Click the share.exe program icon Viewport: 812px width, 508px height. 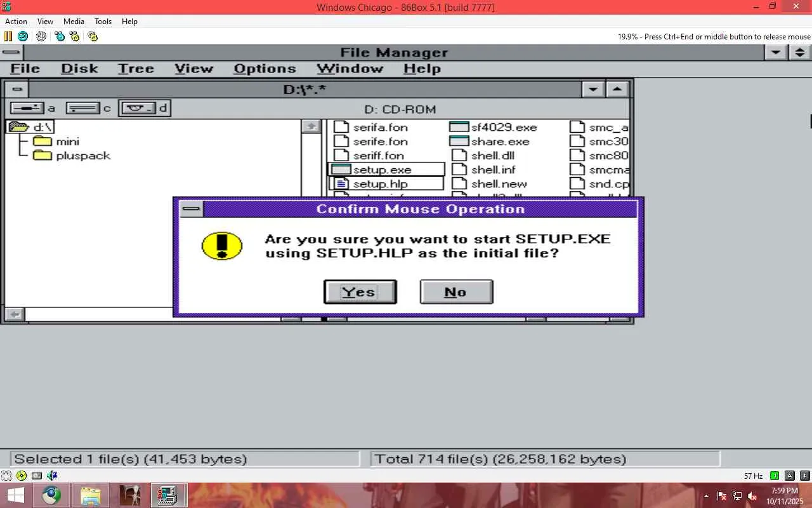(x=459, y=141)
